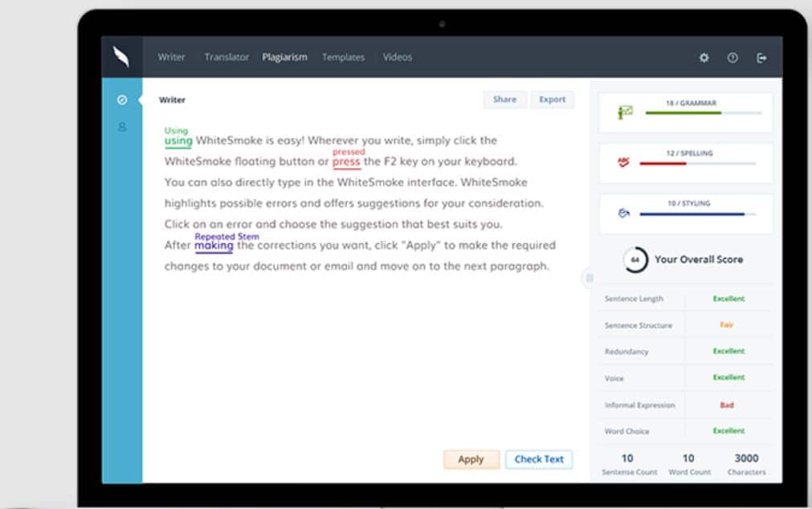Click the Grammar score icon
The image size is (812, 509).
coord(625,112)
